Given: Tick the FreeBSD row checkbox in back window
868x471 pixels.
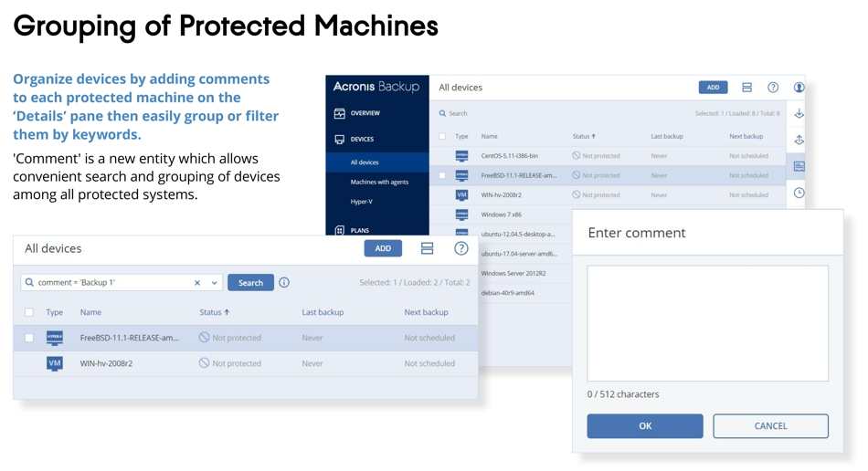Looking at the screenshot, I should (441, 175).
